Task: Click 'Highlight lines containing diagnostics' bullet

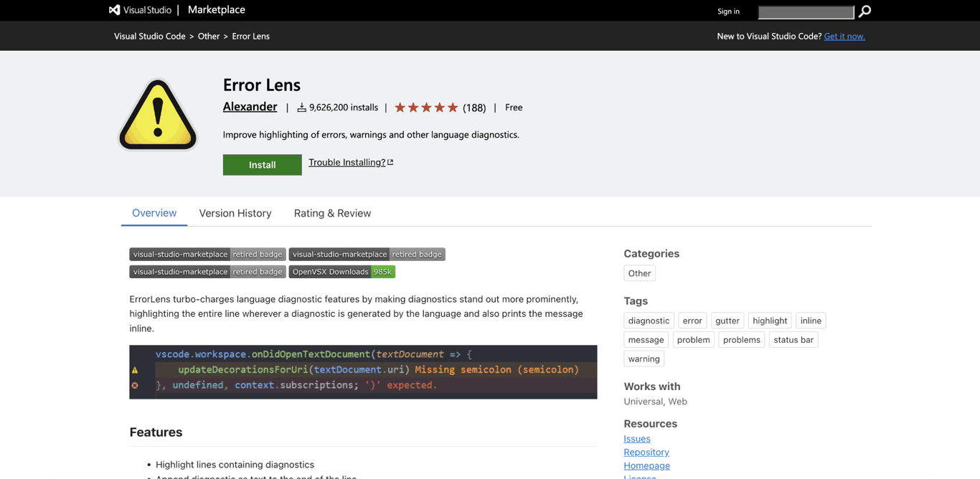Action: click(x=235, y=465)
